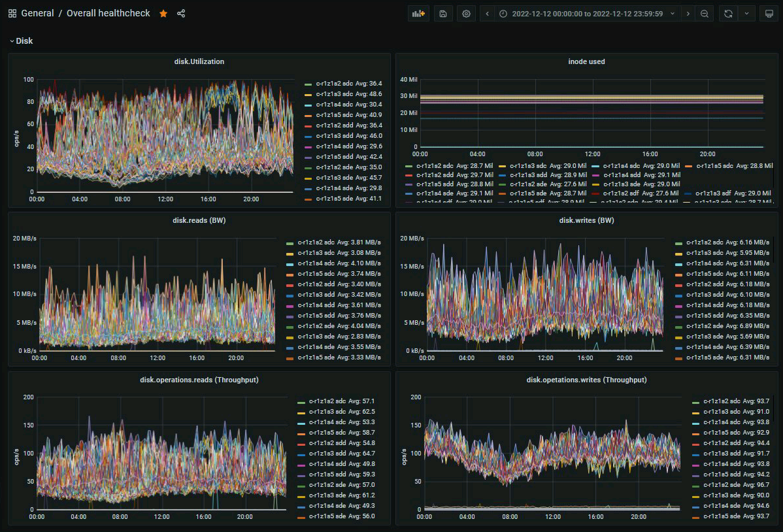Open the disk.Utilization panel title menu
This screenshot has width=783, height=532.
199,61
